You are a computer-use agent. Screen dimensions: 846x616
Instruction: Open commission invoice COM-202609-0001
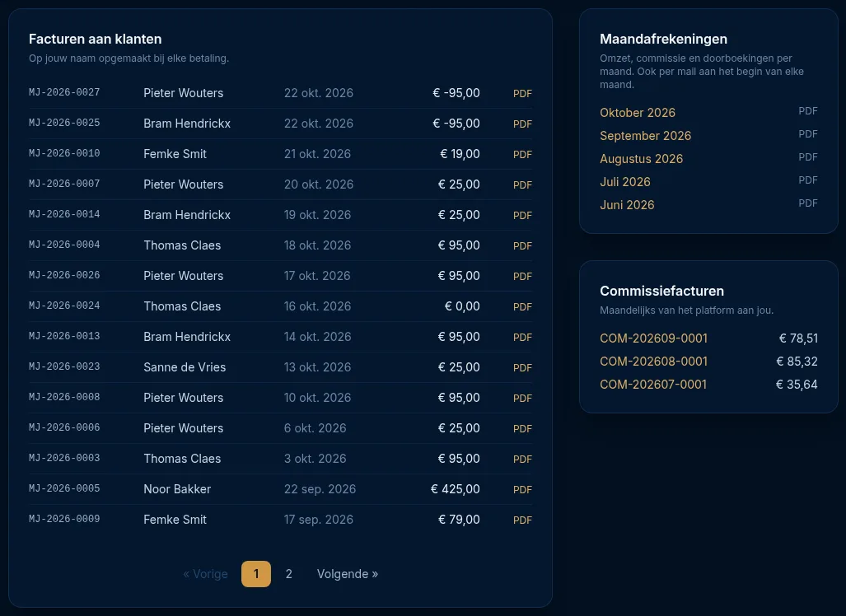(x=653, y=338)
